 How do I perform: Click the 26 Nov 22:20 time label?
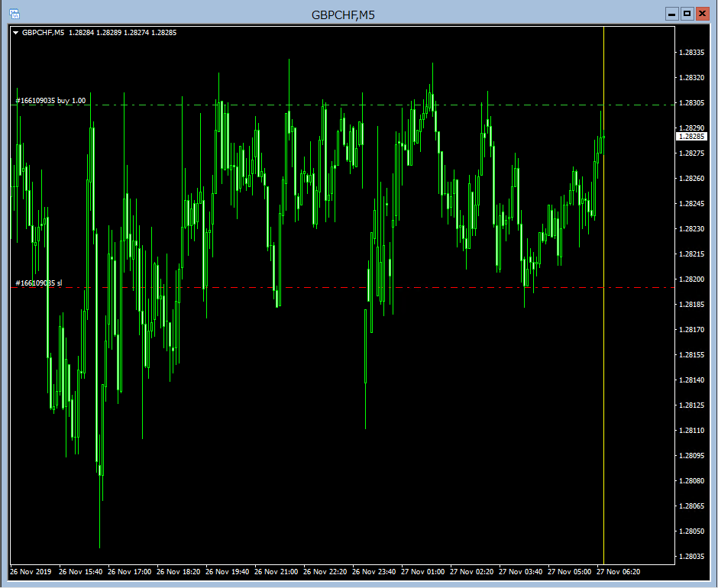[325, 571]
